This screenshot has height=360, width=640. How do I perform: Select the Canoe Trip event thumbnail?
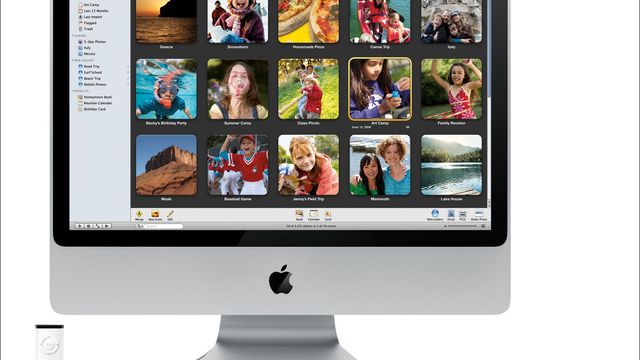[380, 22]
